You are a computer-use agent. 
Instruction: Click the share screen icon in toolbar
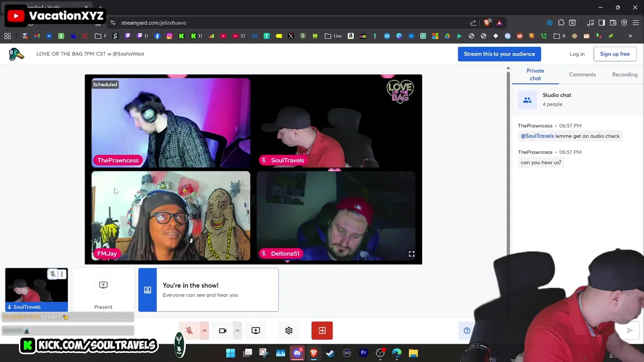click(x=256, y=330)
